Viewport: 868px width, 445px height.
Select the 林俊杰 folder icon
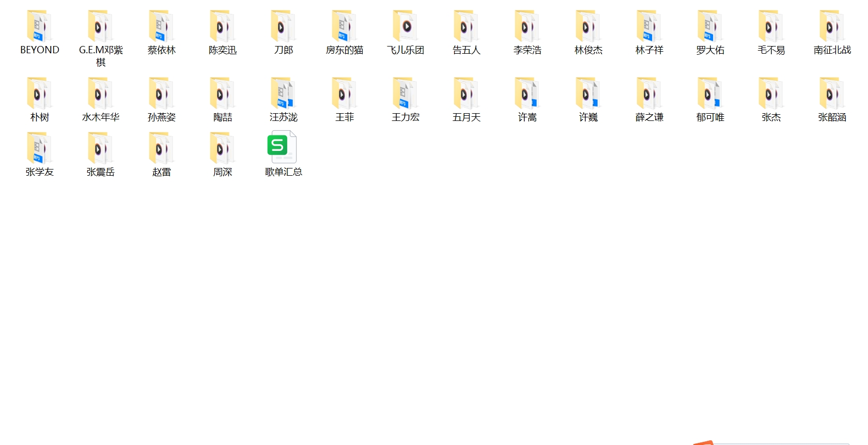(588, 26)
